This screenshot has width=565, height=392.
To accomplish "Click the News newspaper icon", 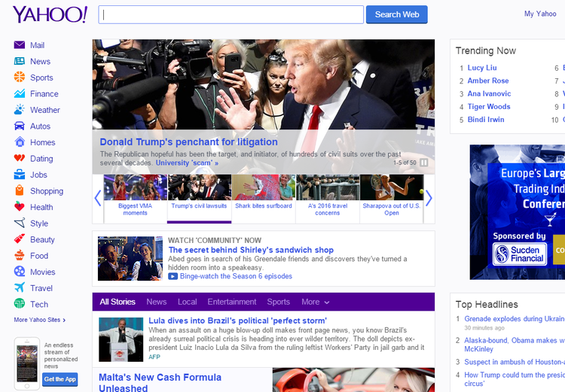I will pyautogui.click(x=20, y=61).
